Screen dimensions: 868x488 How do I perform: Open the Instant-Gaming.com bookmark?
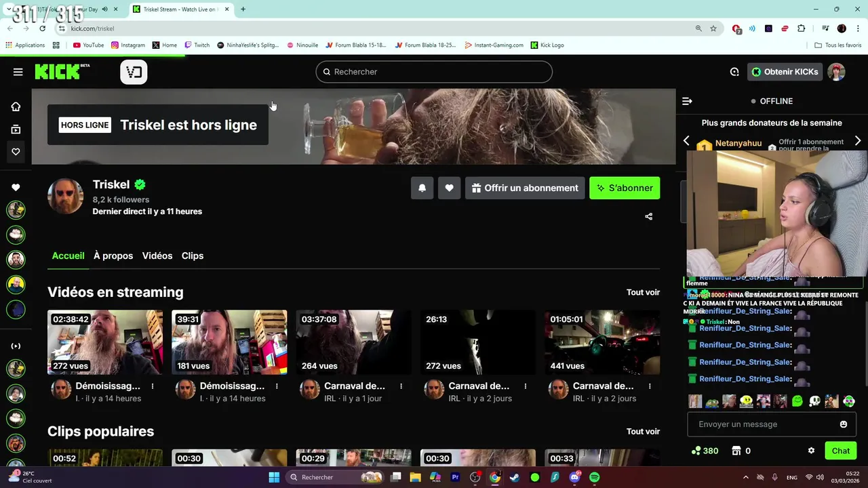[x=494, y=45]
